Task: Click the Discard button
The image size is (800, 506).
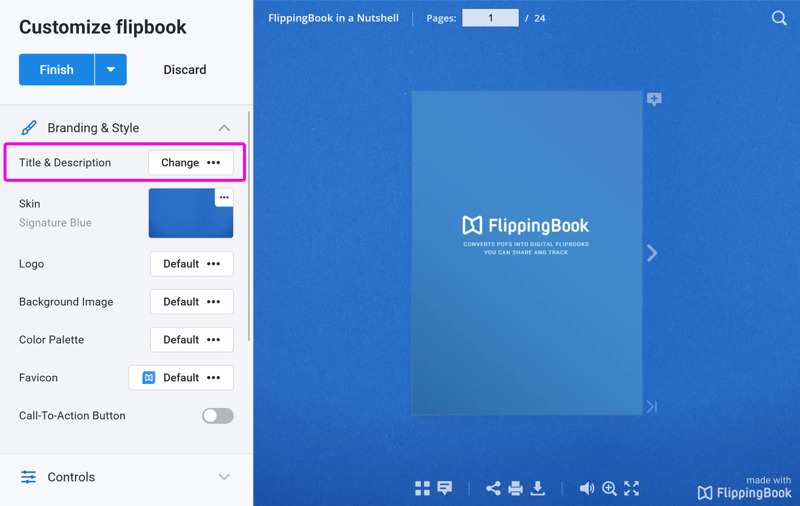Action: coord(185,69)
